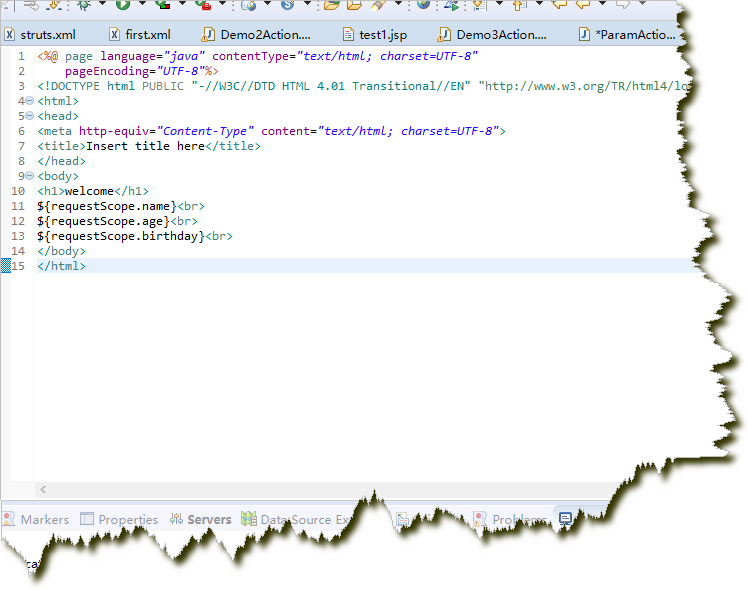Click on ${requestScope.age} on line 12

click(104, 221)
